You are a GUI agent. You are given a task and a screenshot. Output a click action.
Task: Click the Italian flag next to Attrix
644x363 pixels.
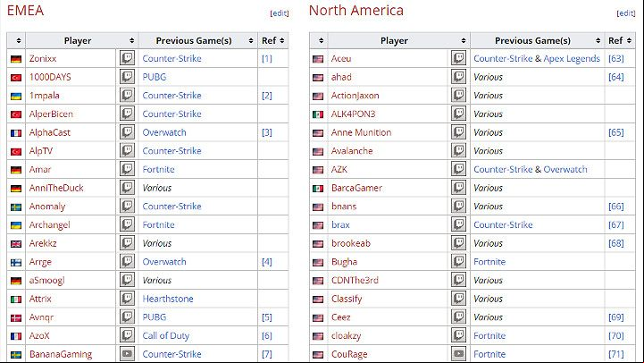[16, 300]
